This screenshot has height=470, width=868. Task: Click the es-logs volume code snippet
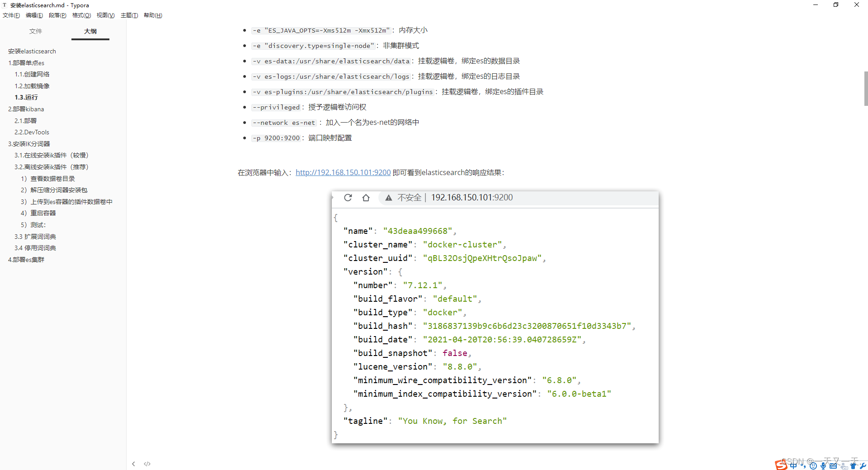(x=331, y=76)
